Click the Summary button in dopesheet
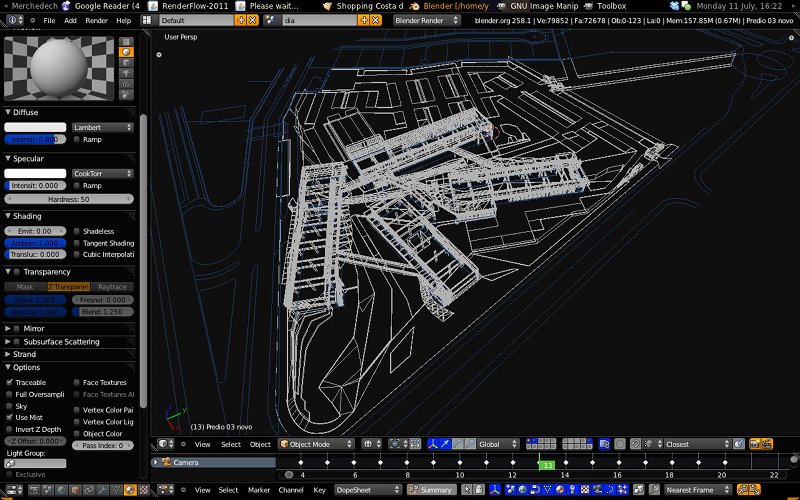Viewport: 800px width, 500px height. click(432, 490)
